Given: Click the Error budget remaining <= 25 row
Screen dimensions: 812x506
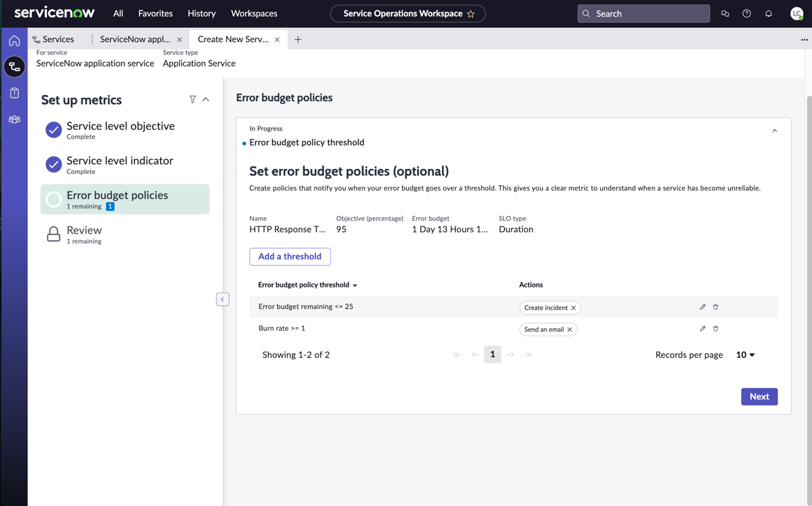Looking at the screenshot, I should pos(513,306).
